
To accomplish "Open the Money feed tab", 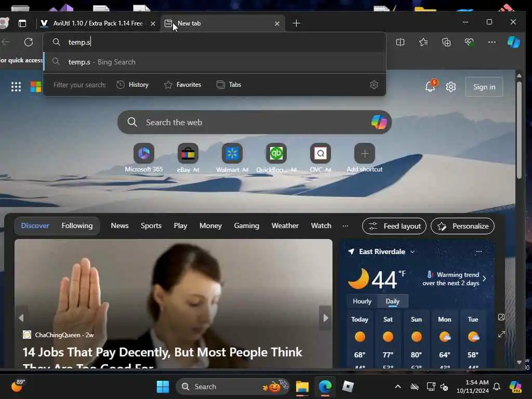I will tap(210, 225).
